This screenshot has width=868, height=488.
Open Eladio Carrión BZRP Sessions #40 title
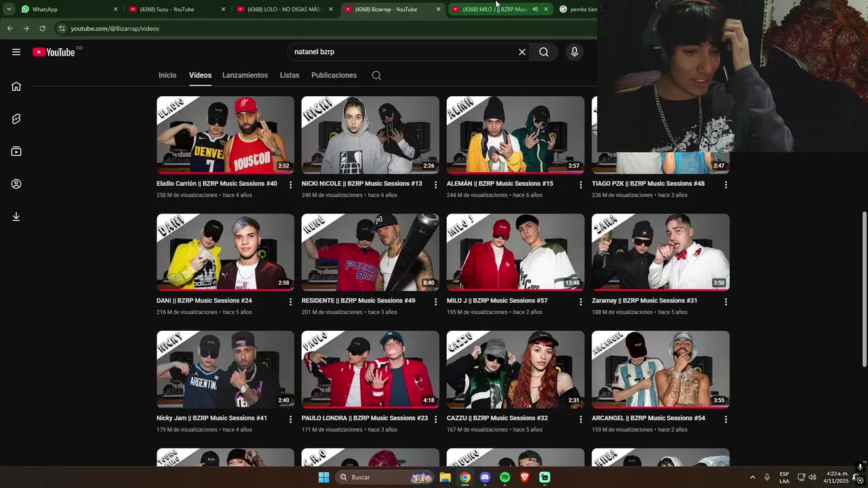click(x=217, y=184)
